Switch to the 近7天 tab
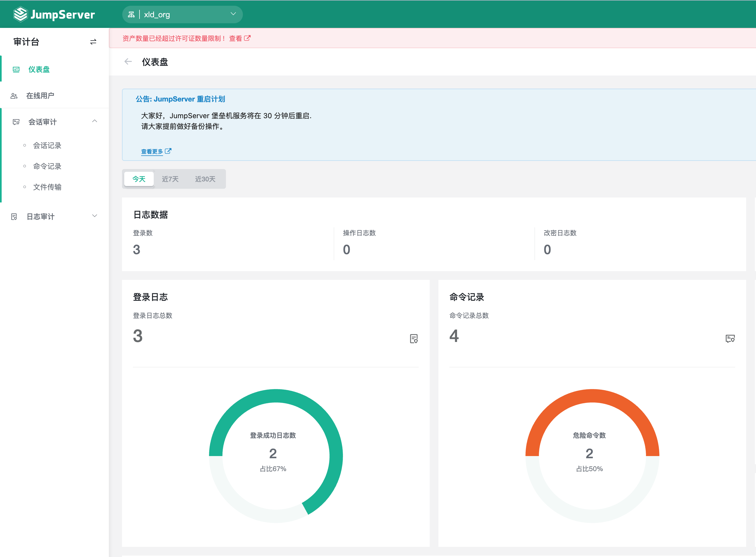Image resolution: width=756 pixels, height=557 pixels. [x=171, y=179]
